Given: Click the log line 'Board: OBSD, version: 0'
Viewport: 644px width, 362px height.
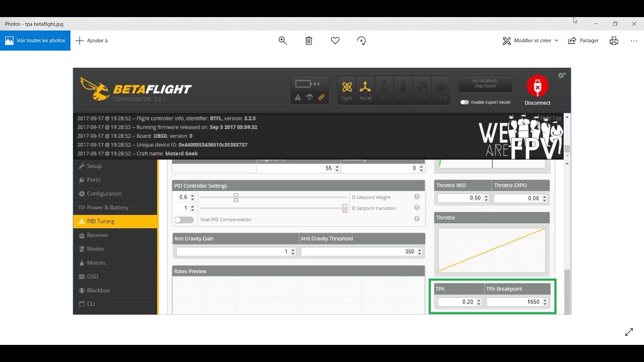Looking at the screenshot, I should (x=135, y=136).
